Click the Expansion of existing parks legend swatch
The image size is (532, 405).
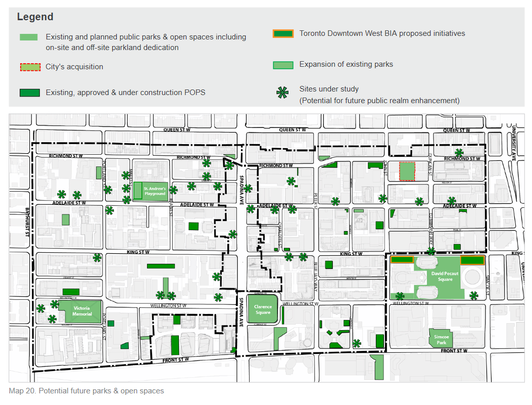(282, 65)
